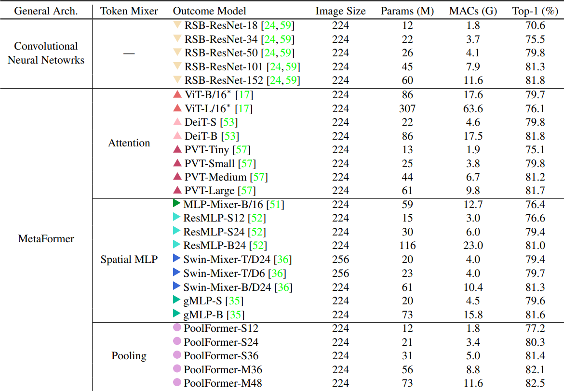Click the purple circle beside PoolFormer-M48
The height and width of the screenshot is (392, 564).
pos(177,383)
